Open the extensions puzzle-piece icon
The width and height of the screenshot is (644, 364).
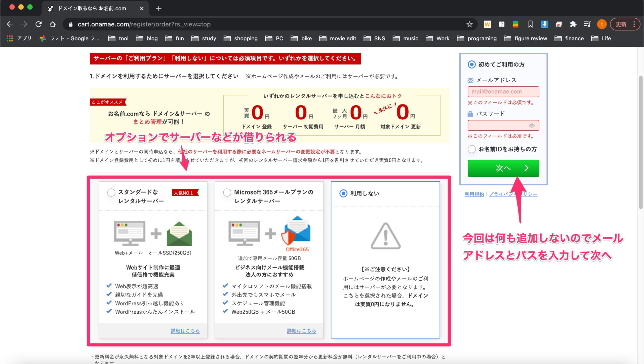[x=573, y=24]
